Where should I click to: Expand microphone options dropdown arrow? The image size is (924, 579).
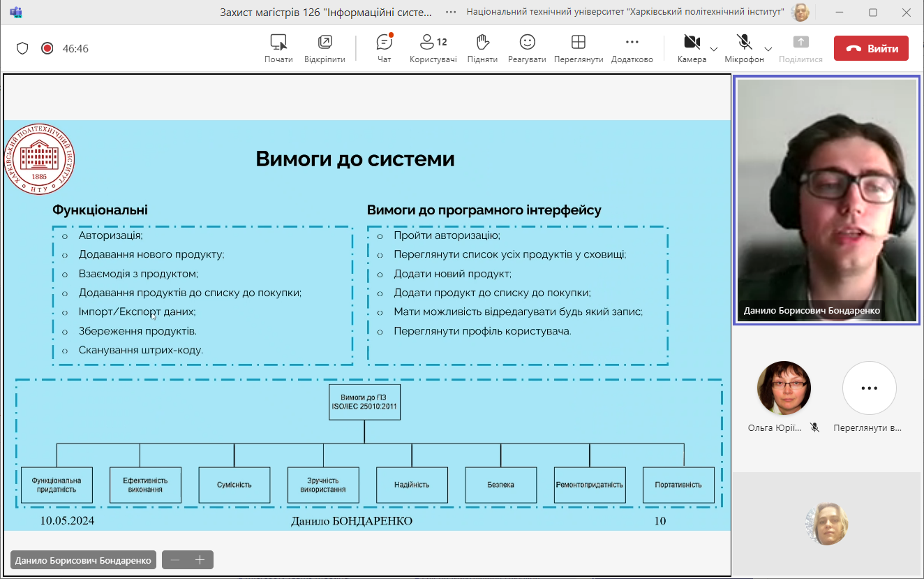coord(768,49)
